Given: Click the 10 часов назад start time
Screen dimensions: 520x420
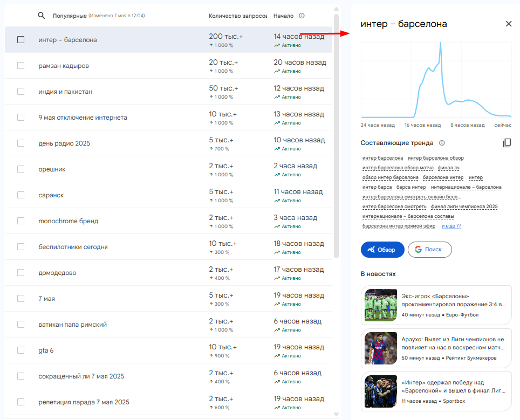Looking at the screenshot, I should (x=299, y=140).
